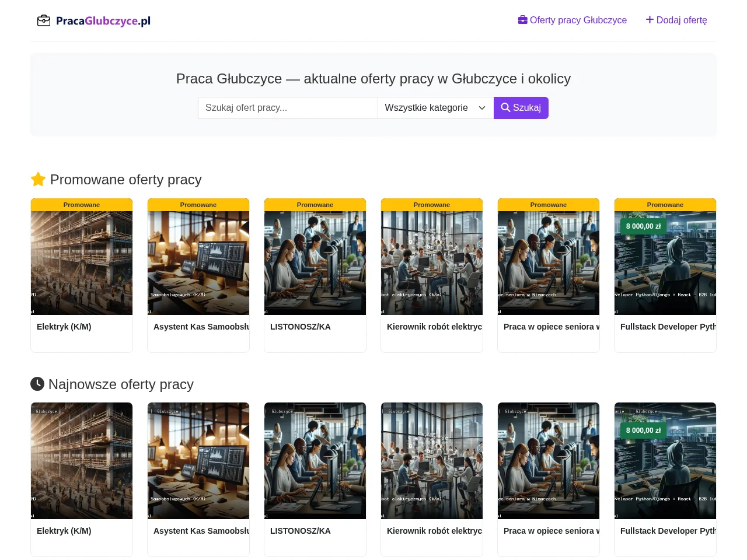Click the briefcase logo icon
Image resolution: width=747 pixels, height=560 pixels.
[x=44, y=21]
